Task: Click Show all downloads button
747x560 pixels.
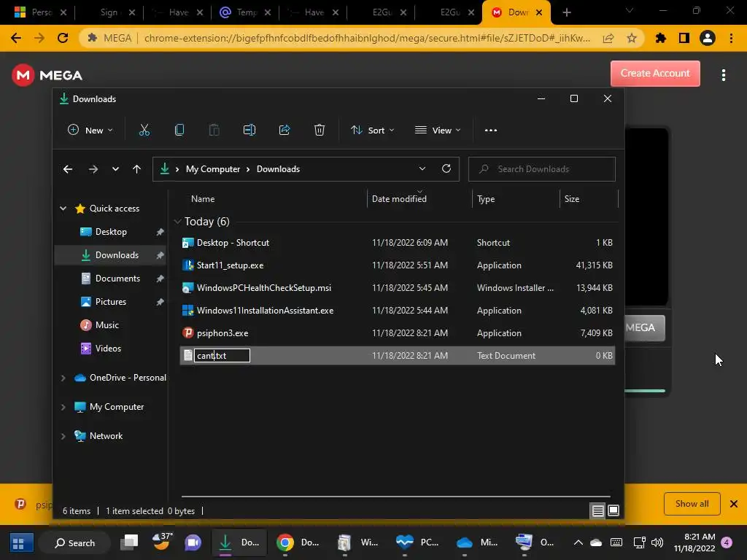Action: coord(692,504)
